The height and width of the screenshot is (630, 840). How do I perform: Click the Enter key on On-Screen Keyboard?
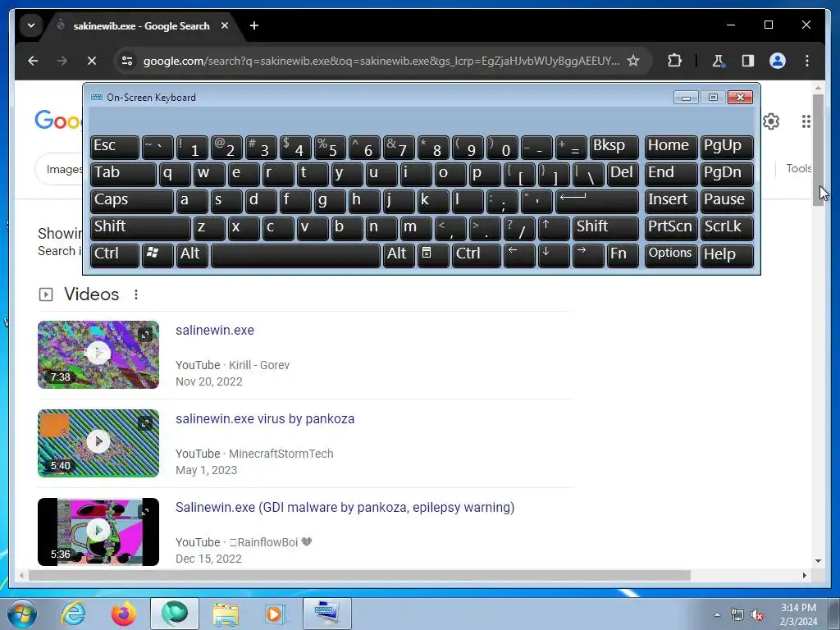pos(597,202)
